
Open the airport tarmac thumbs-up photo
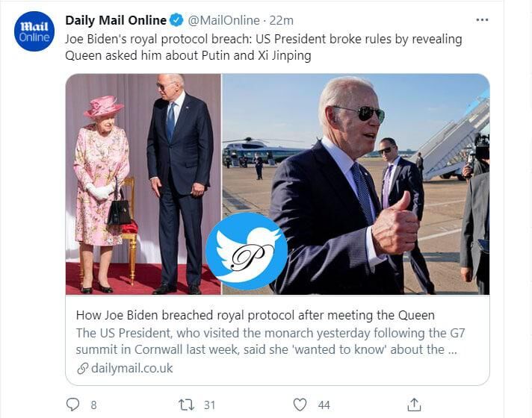[x=356, y=184]
